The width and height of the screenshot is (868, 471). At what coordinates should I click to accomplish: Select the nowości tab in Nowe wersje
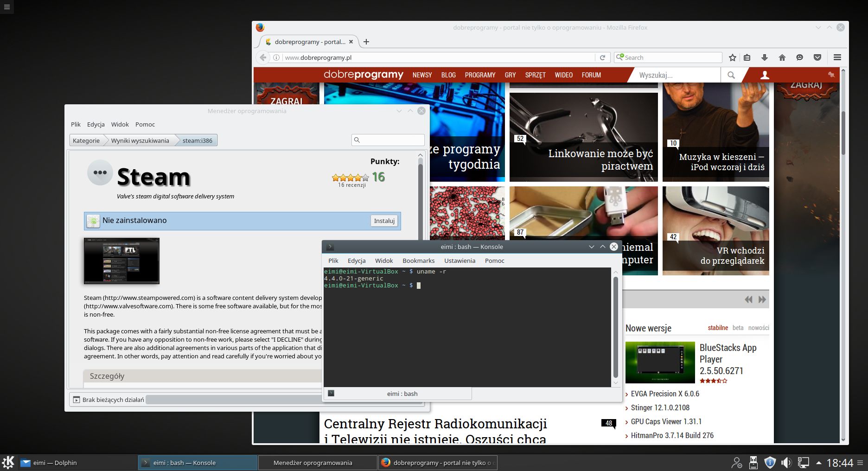(x=759, y=328)
